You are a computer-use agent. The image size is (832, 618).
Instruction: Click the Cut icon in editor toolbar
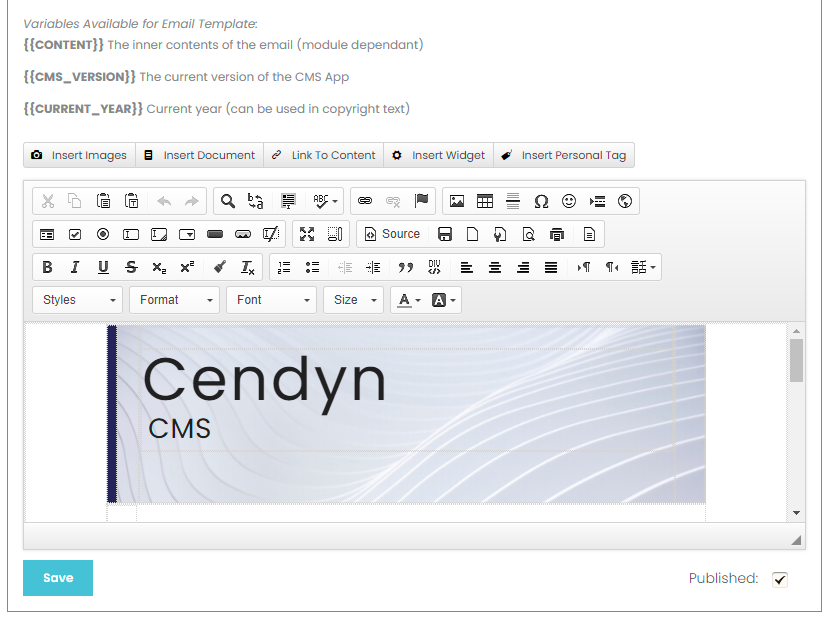tap(48, 201)
